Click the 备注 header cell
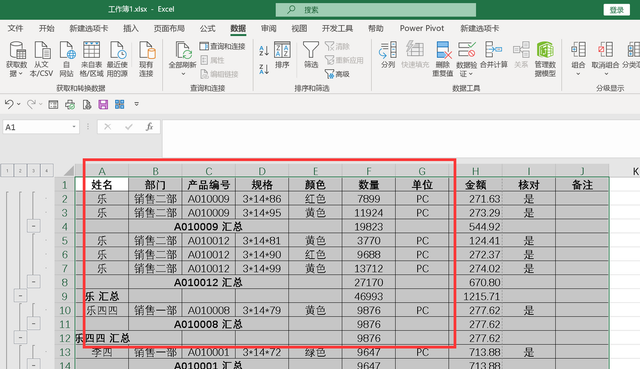The width and height of the screenshot is (640, 369). pyautogui.click(x=582, y=185)
